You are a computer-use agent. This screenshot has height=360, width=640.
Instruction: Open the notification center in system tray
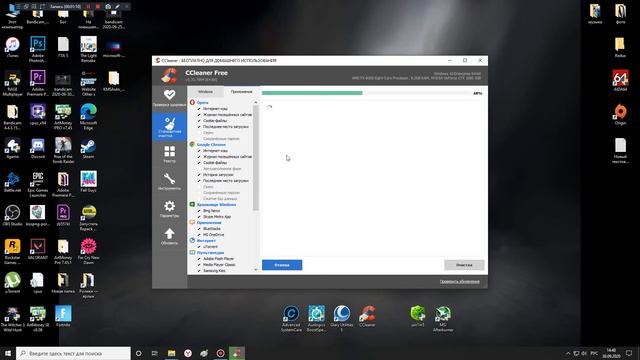click(x=629, y=353)
